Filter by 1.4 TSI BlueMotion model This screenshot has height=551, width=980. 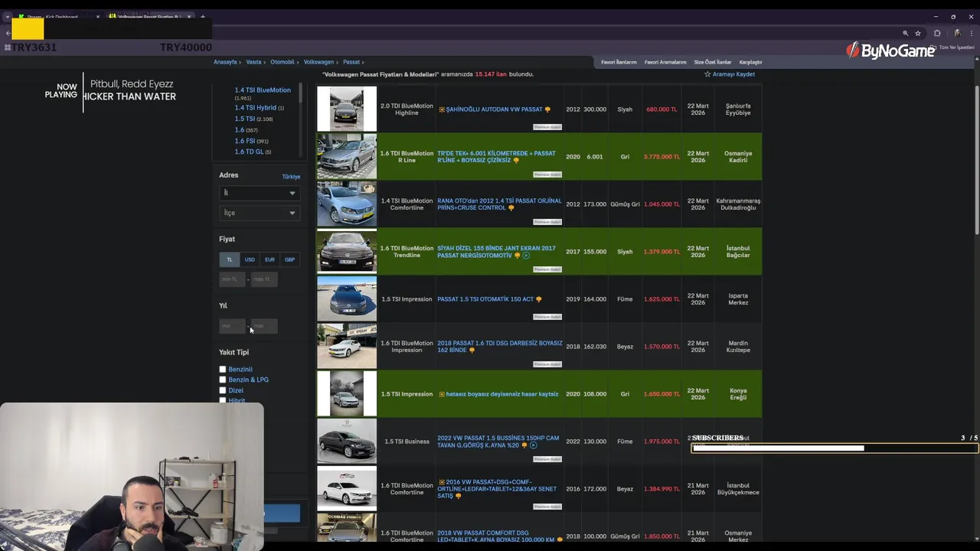tap(263, 90)
